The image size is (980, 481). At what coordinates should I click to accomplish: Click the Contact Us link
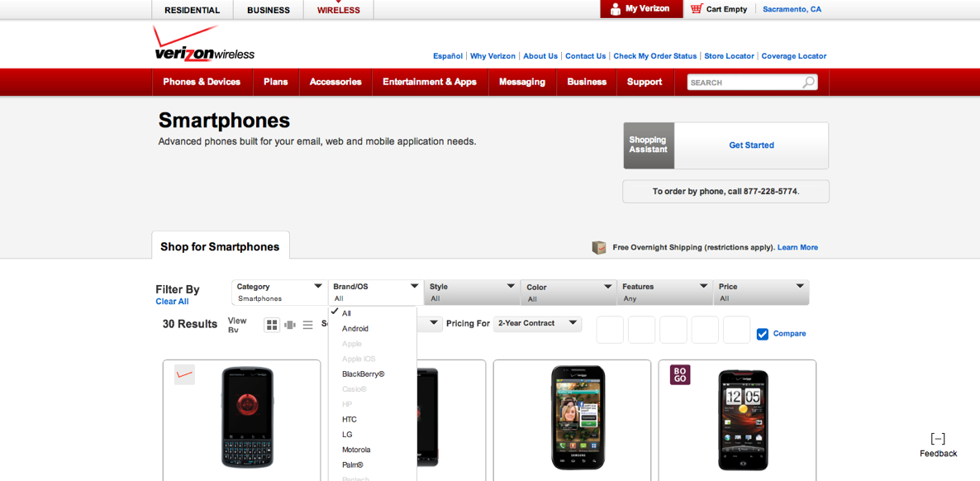585,55
